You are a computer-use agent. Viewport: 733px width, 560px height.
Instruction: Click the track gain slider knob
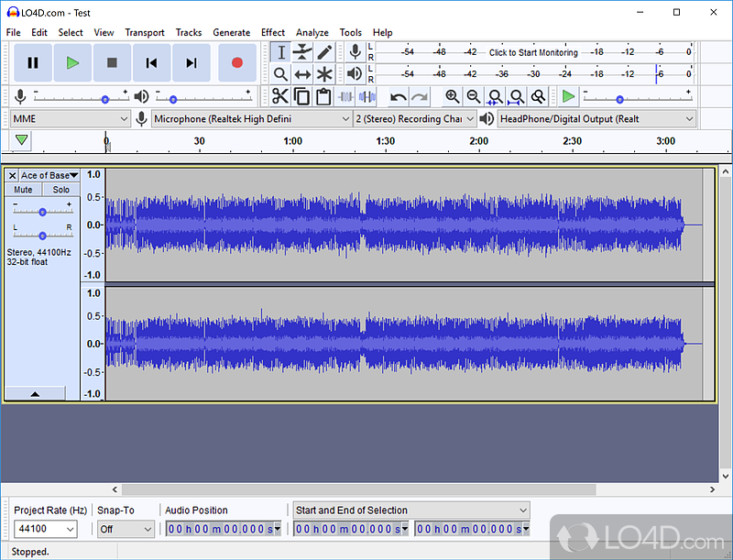click(x=42, y=212)
